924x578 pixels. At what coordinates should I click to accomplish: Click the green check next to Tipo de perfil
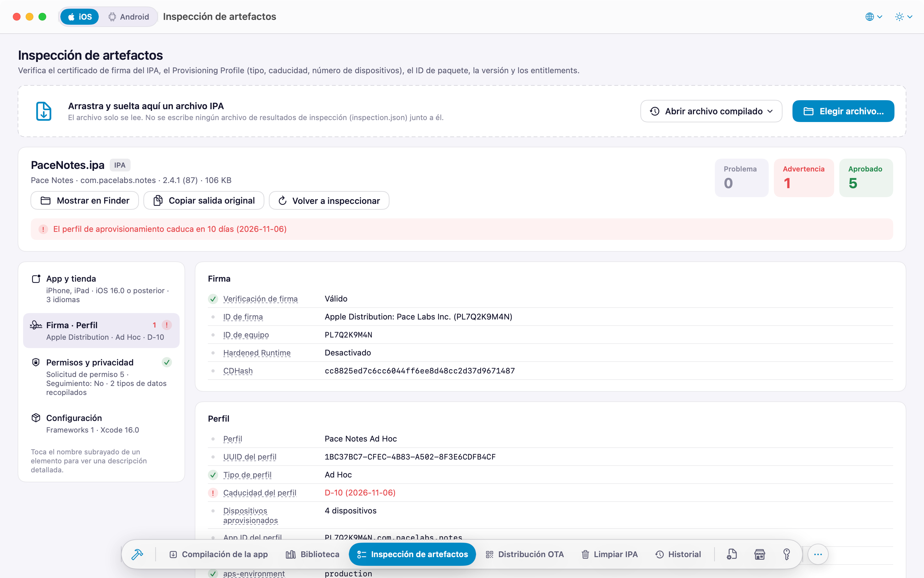[213, 475]
